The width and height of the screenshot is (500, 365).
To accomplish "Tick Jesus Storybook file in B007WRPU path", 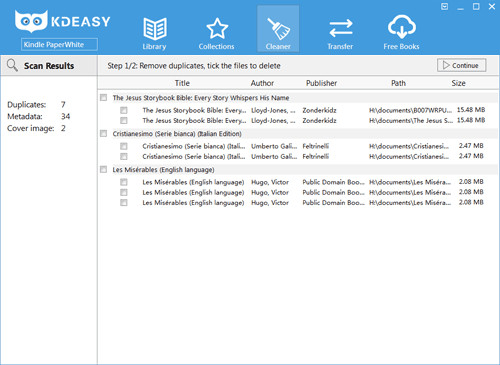I will click(x=124, y=110).
